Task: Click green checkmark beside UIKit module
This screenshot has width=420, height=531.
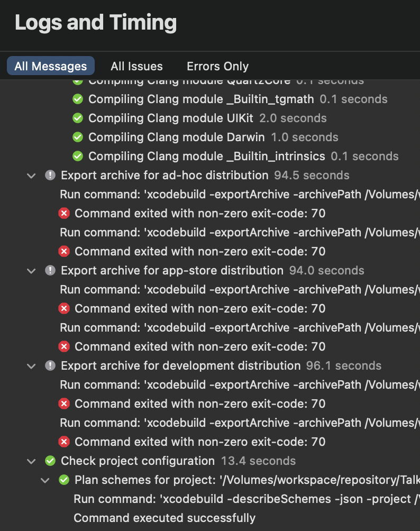Action: (x=78, y=118)
